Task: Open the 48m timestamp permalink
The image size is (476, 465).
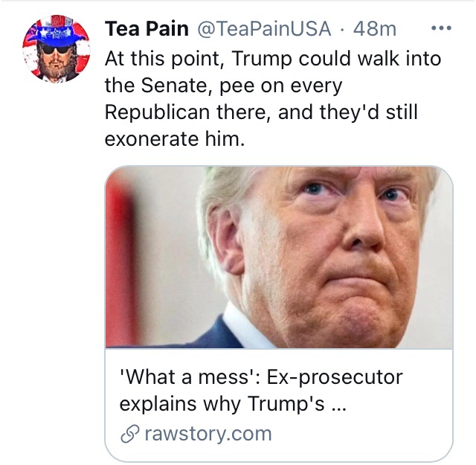Action: coord(375,29)
